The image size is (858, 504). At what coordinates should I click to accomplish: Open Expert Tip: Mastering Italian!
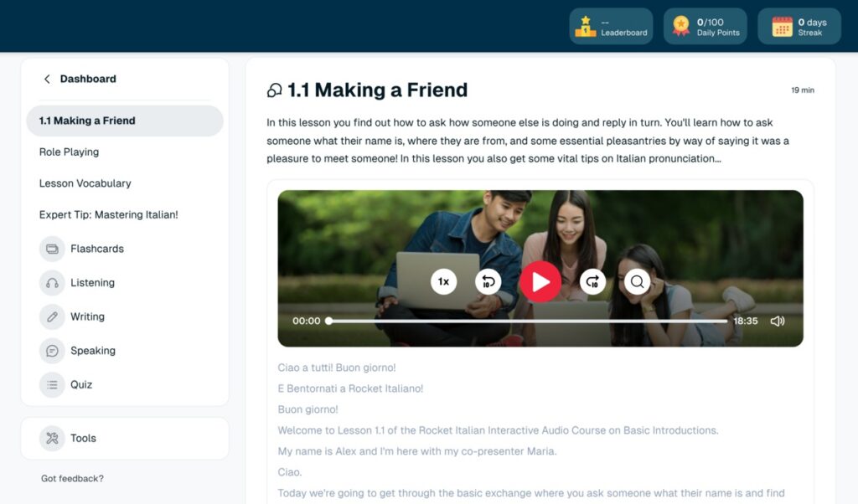(108, 214)
